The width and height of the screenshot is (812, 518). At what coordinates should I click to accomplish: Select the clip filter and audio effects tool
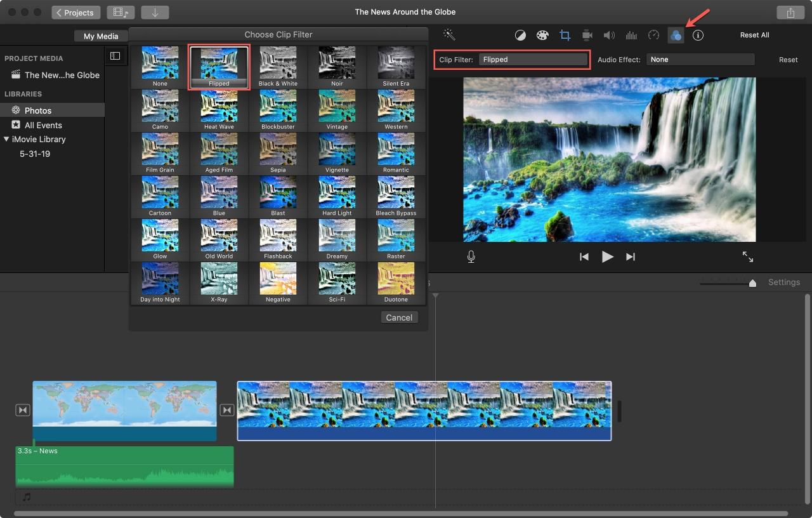[x=676, y=36]
